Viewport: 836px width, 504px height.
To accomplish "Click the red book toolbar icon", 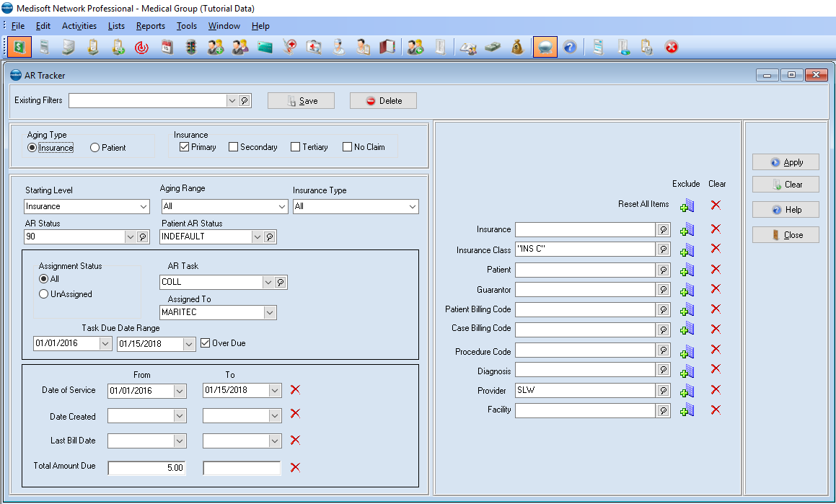I will click(x=387, y=48).
